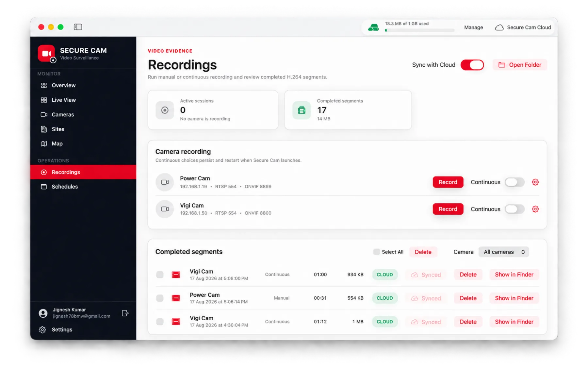The width and height of the screenshot is (588, 368).
Task: Switch to the Map view
Action: click(x=83, y=144)
